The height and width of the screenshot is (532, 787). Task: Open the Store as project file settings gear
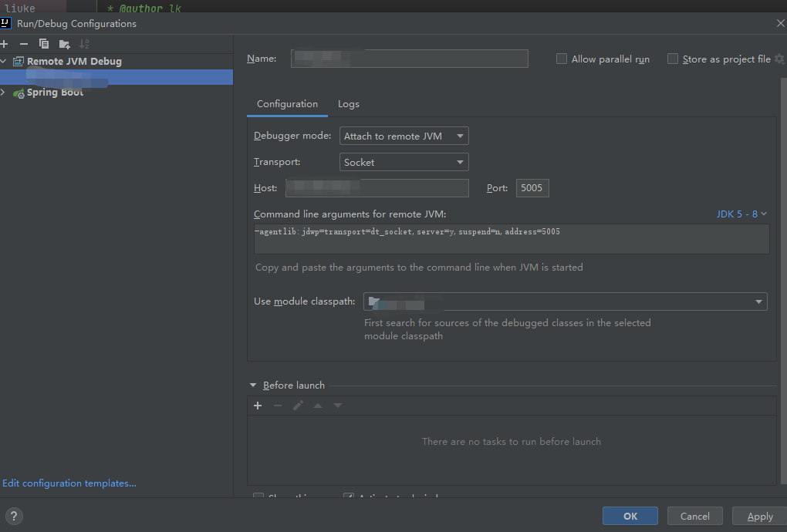[x=779, y=59]
